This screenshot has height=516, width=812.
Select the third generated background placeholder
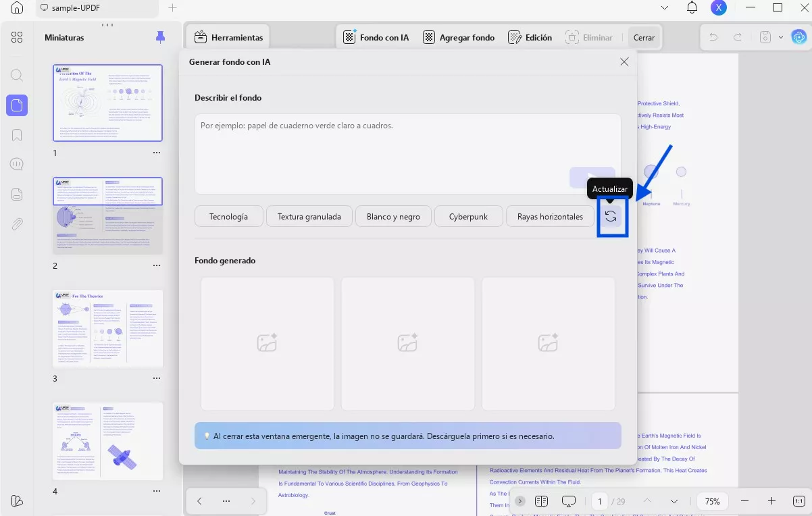(x=549, y=343)
